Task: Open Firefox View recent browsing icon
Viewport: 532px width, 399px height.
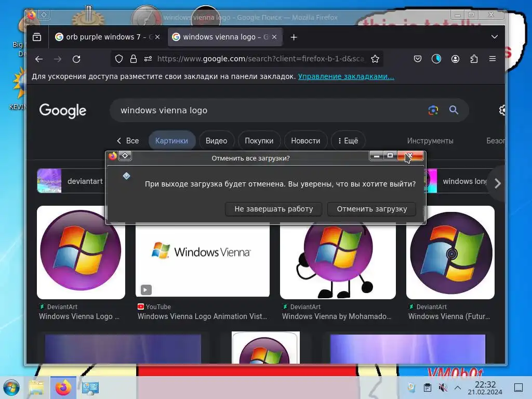Action: pyautogui.click(x=37, y=37)
